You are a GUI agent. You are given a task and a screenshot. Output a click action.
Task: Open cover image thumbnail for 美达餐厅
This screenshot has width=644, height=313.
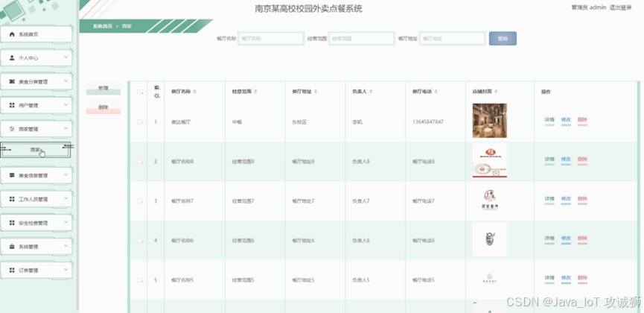pyautogui.click(x=490, y=121)
